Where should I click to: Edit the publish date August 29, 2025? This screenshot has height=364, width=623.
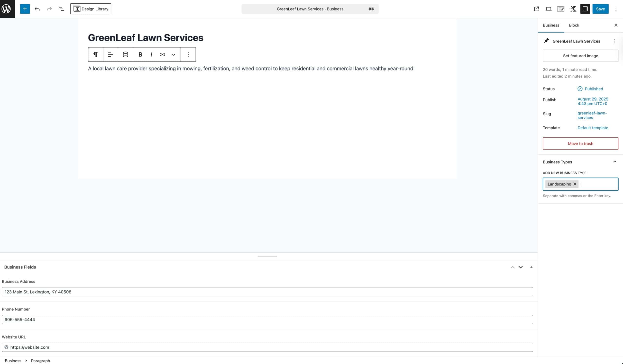click(x=593, y=101)
